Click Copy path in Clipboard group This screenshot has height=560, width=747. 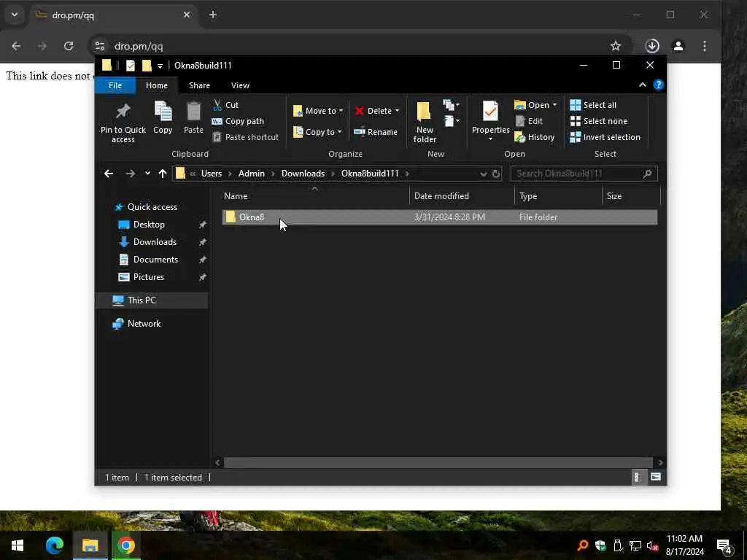click(238, 121)
